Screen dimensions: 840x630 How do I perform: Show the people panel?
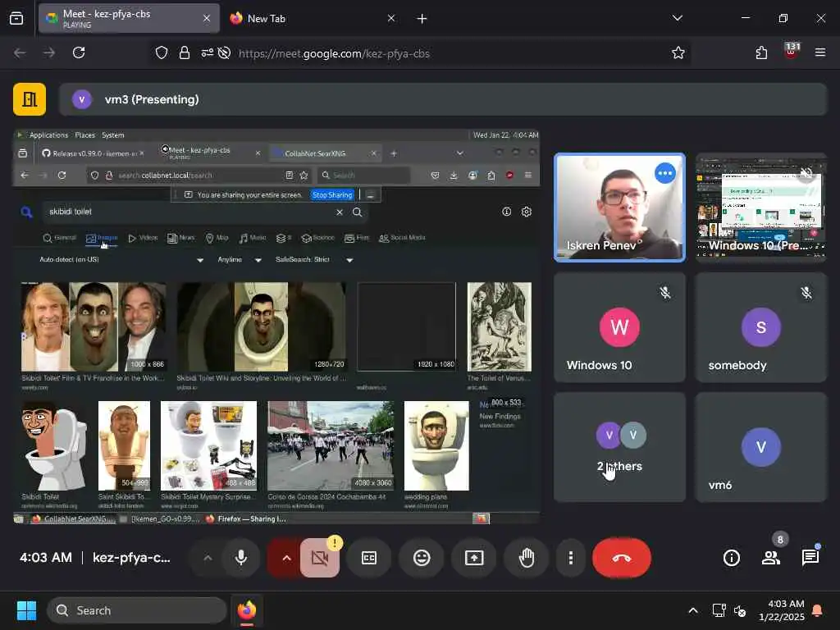771,558
